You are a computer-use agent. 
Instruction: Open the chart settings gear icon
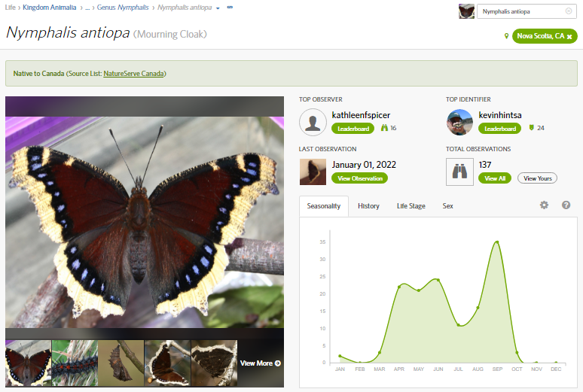(544, 205)
